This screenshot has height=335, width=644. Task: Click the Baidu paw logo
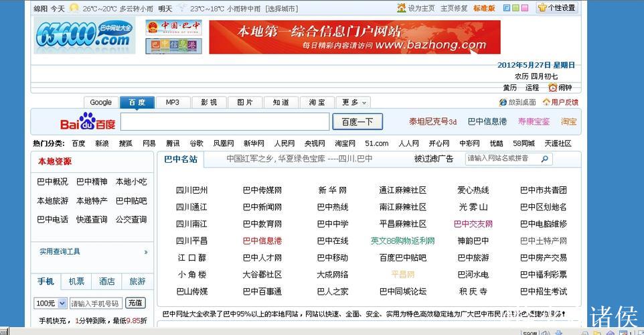click(88, 121)
